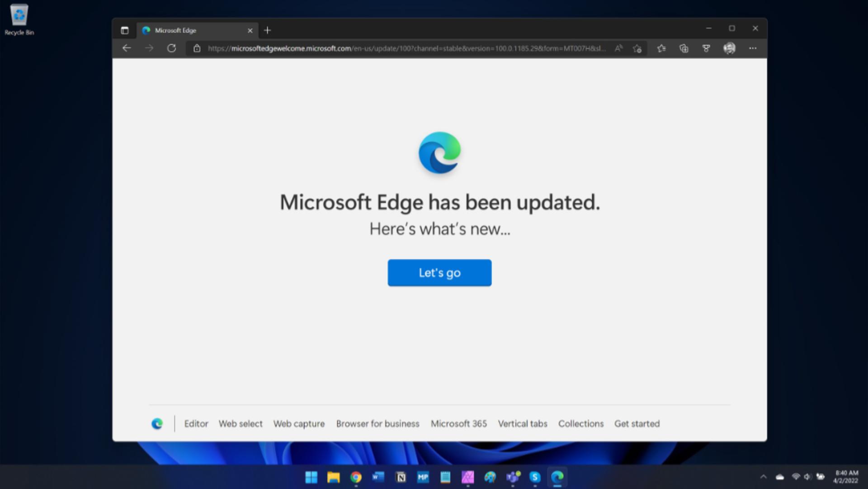Open the tab actions menu icon

tap(125, 30)
